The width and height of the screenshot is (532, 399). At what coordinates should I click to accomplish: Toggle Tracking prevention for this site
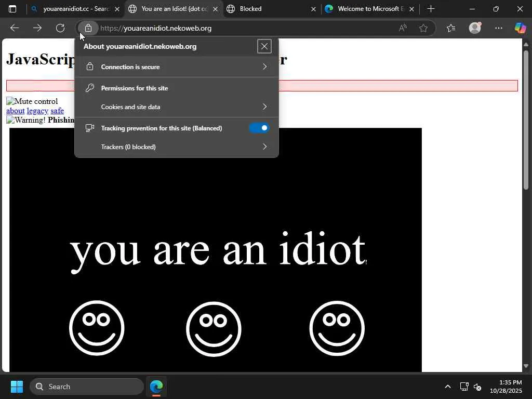click(x=259, y=128)
